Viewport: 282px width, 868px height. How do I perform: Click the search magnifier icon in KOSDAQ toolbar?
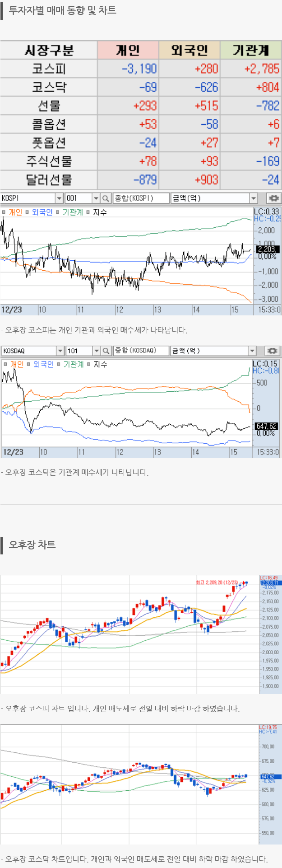coord(106,351)
